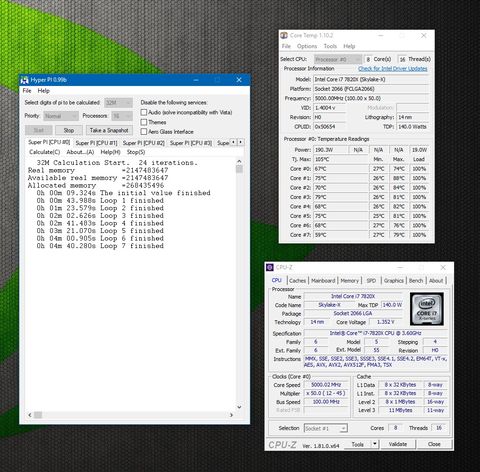
Task: Click the Close button in CPU-Z
Action: [x=434, y=444]
